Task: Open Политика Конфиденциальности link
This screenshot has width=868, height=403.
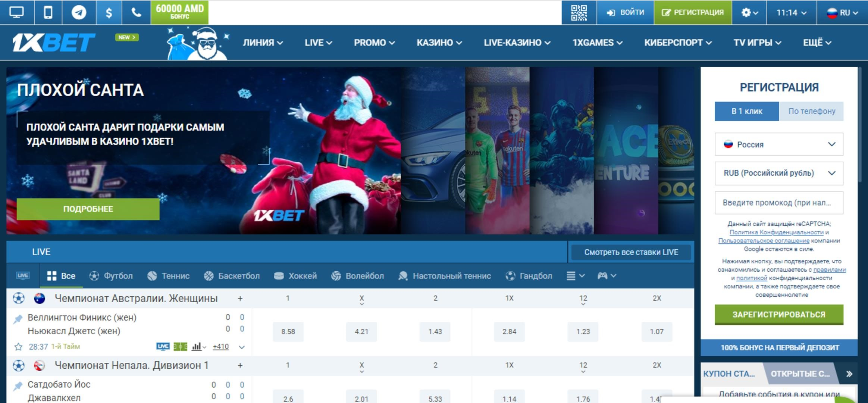Action: [776, 232]
